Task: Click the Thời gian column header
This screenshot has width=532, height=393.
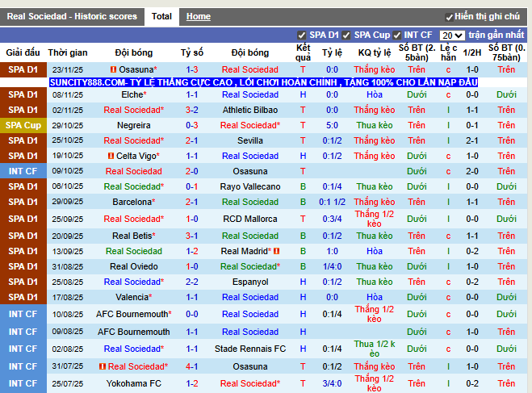Action: [68, 52]
